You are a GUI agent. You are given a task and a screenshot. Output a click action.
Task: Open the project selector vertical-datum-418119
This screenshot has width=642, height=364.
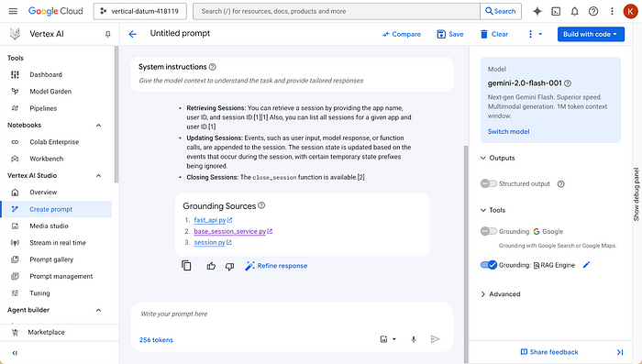(140, 12)
